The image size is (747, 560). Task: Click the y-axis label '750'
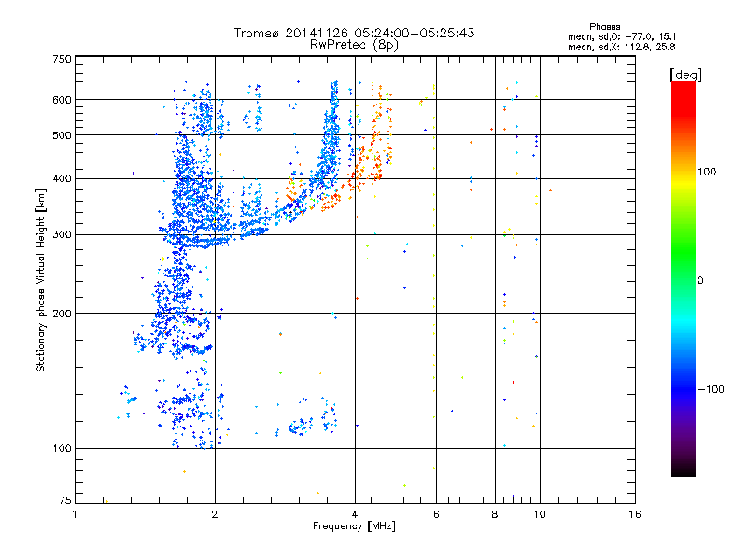62,59
